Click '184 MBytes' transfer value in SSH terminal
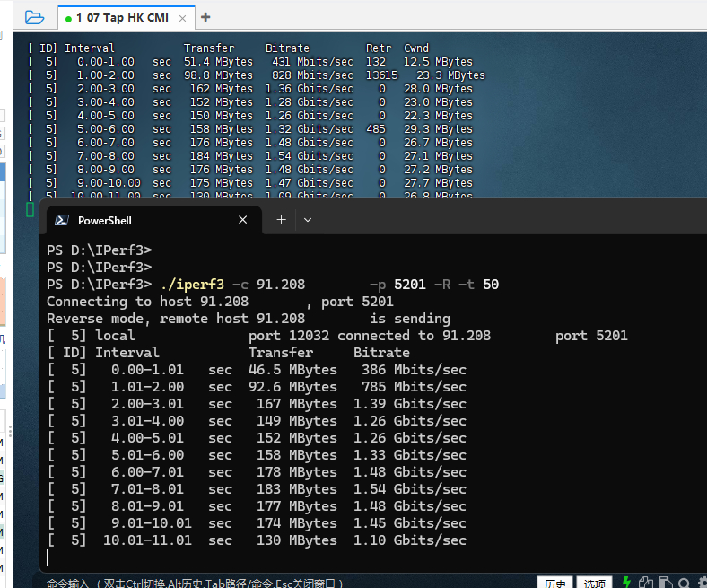This screenshot has height=588, width=707. [x=222, y=156]
